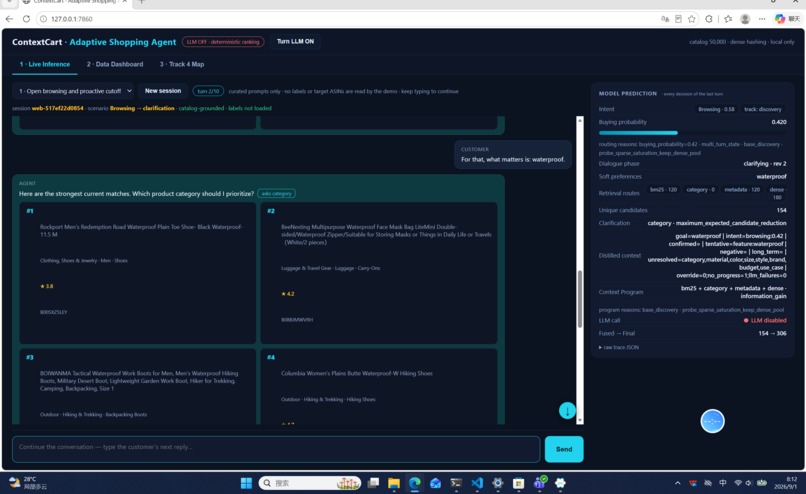Open the Settings gear on the taskbar

pos(498,483)
